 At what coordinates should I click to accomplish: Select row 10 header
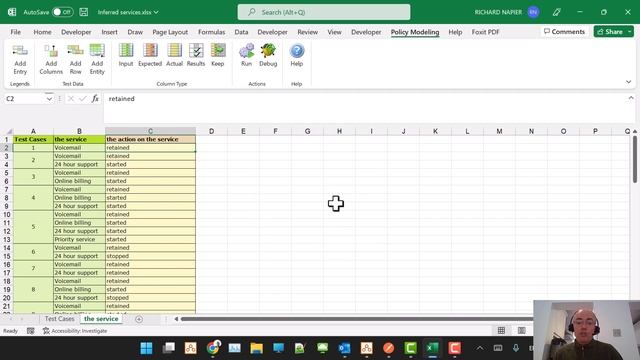[x=7, y=214]
